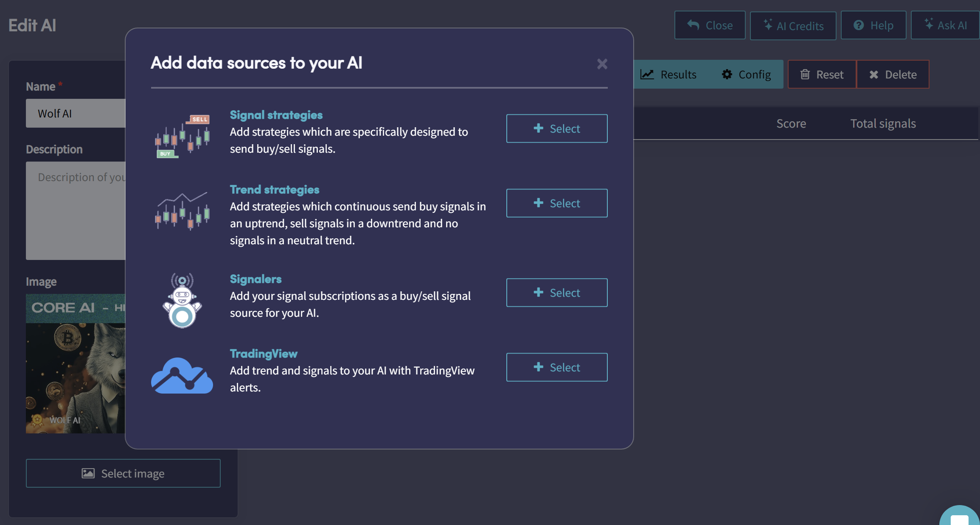Viewport: 980px width, 525px height.
Task: Open the Help button
Action: [x=873, y=25]
